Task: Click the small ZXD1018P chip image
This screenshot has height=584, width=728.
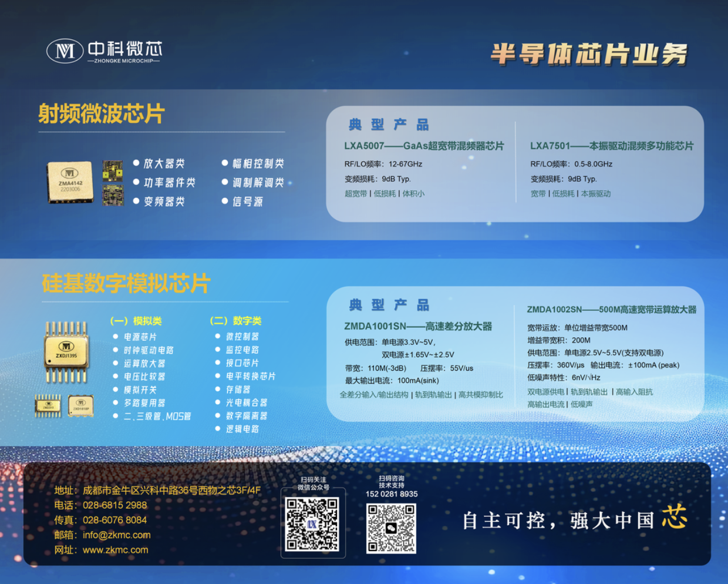Action: coord(80,405)
